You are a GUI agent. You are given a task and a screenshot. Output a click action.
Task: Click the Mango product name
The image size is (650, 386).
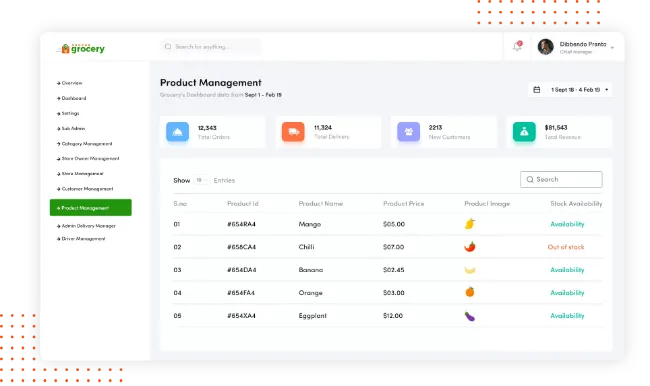(310, 224)
